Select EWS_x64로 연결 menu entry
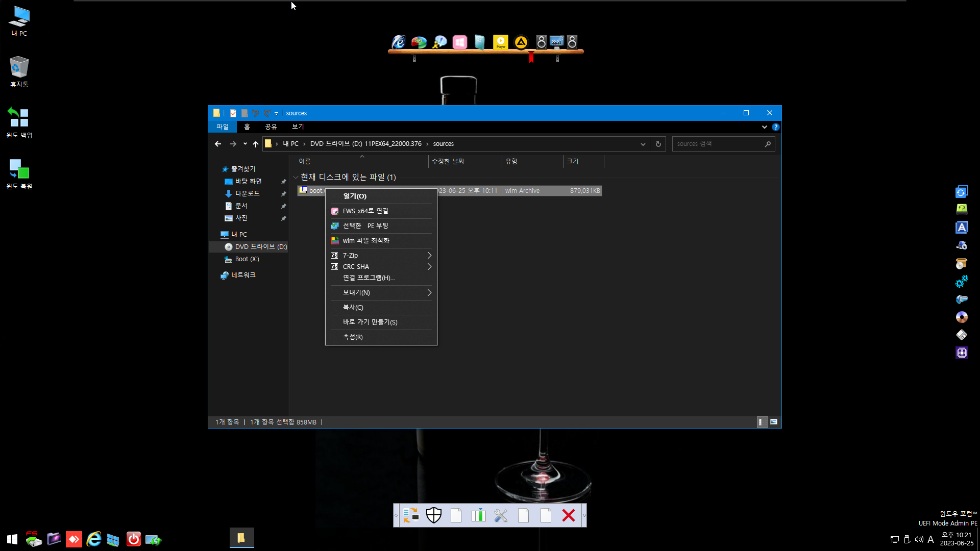Image resolution: width=980 pixels, height=551 pixels. pyautogui.click(x=381, y=211)
